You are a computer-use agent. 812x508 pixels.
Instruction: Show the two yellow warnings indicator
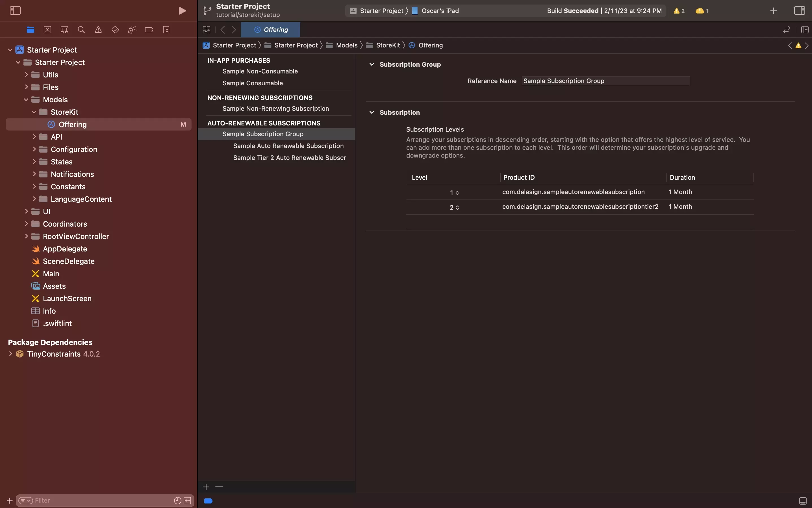[x=679, y=11]
